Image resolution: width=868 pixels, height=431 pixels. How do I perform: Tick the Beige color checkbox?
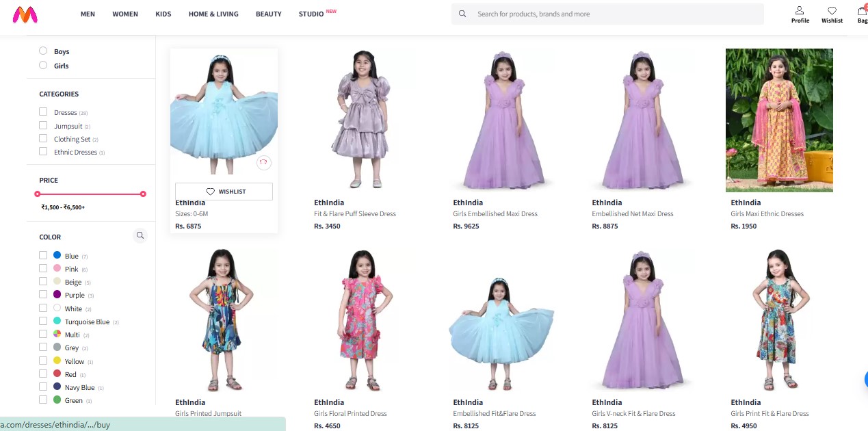(43, 281)
